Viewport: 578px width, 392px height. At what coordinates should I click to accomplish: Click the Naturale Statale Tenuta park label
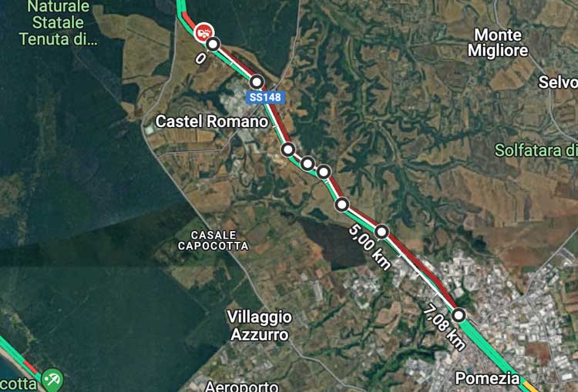(59, 23)
